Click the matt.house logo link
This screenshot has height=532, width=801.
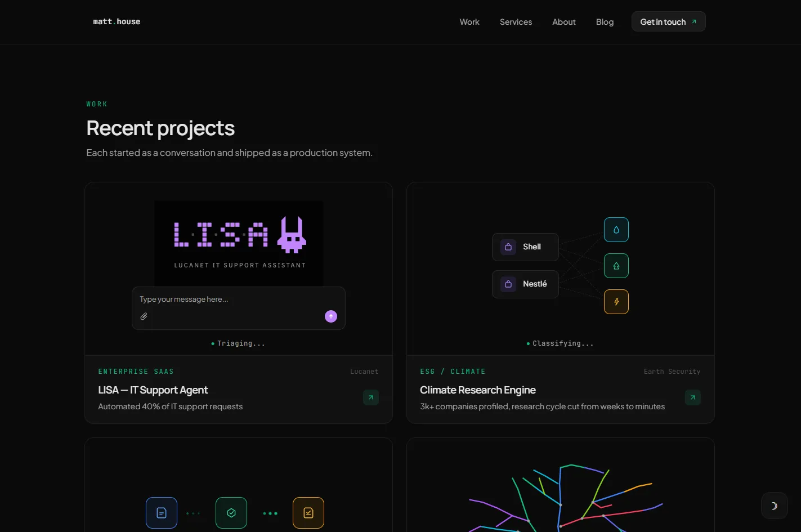pyautogui.click(x=117, y=21)
